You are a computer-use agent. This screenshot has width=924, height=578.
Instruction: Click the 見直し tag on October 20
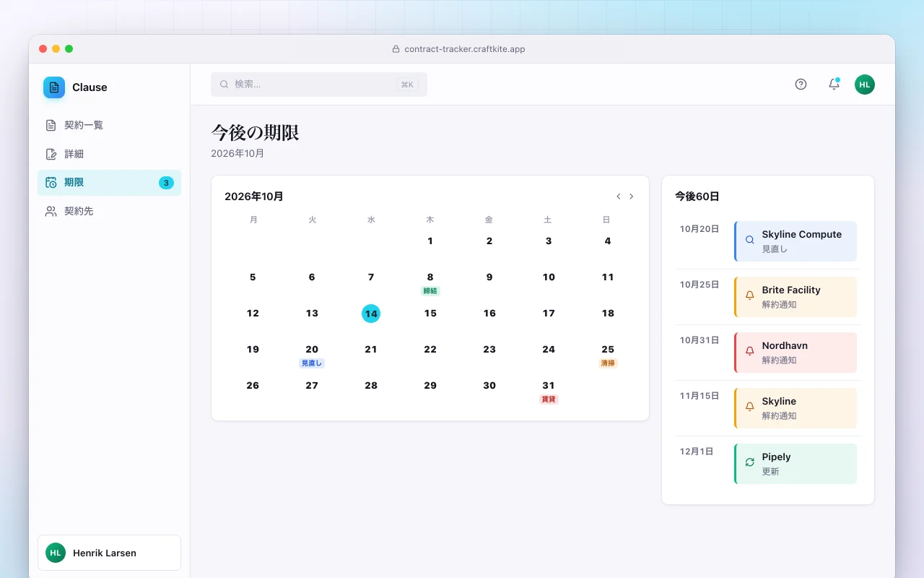tap(312, 363)
